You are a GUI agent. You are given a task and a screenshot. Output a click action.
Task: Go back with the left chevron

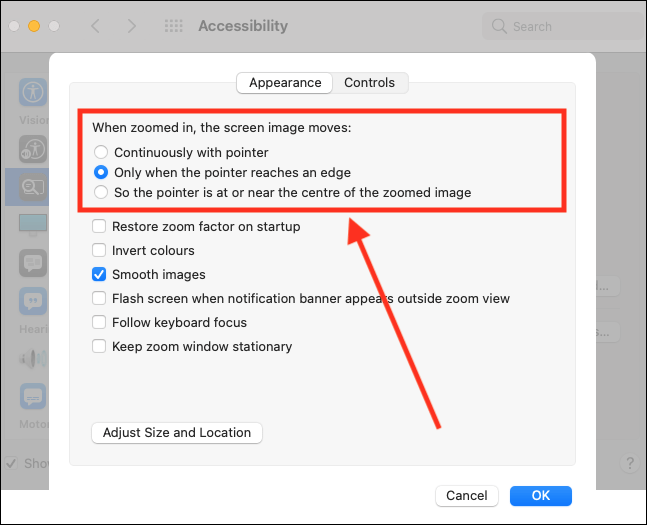tap(95, 26)
